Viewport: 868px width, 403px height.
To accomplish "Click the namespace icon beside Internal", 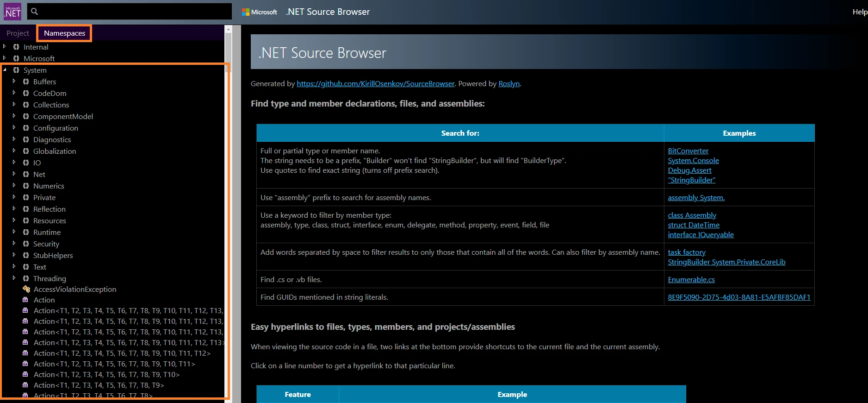I will [16, 47].
